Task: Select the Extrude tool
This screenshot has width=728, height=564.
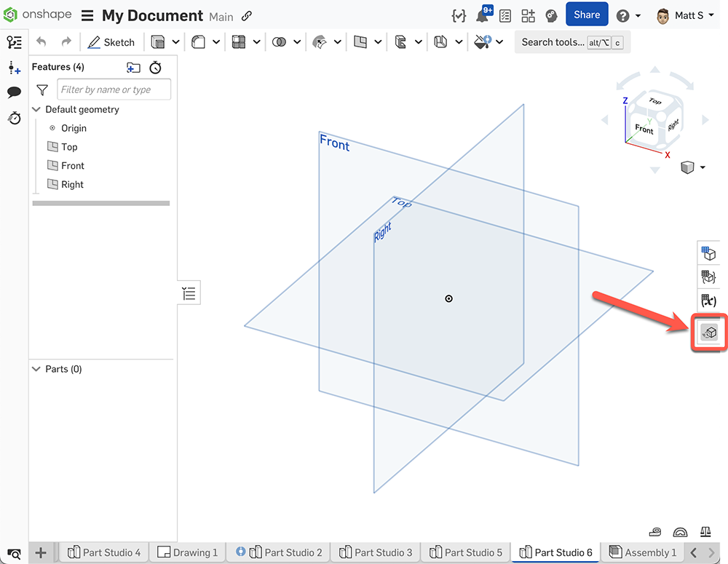Action: pos(158,42)
